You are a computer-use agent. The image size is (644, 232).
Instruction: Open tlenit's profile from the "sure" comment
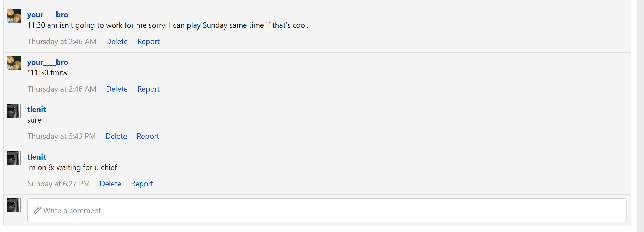tap(36, 109)
